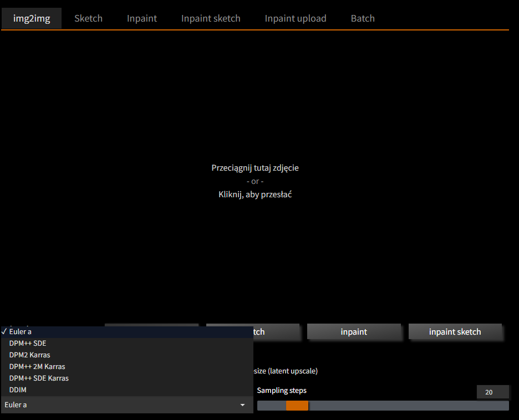Image resolution: width=519 pixels, height=420 pixels.
Task: Go to the Batch tab
Action: (363, 18)
